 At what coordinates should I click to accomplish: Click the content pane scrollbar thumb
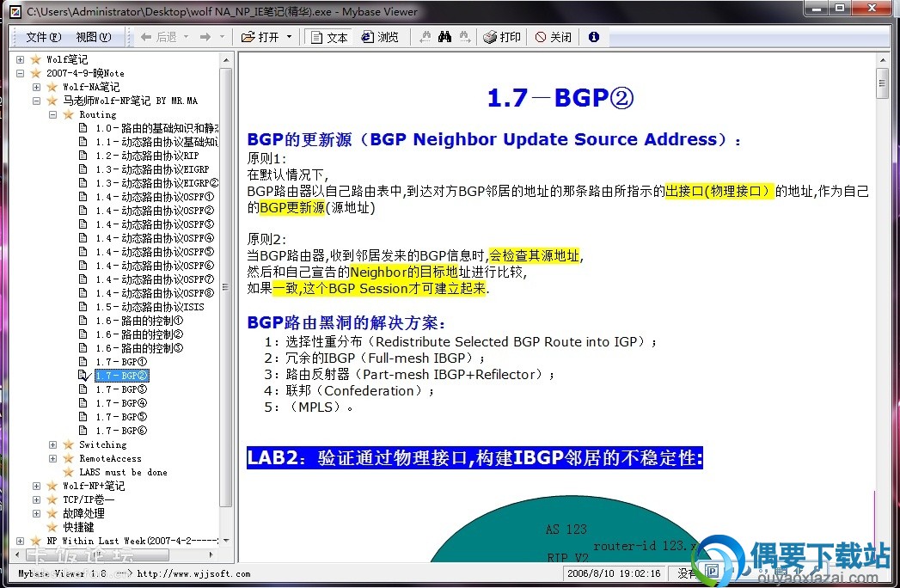pos(882,84)
